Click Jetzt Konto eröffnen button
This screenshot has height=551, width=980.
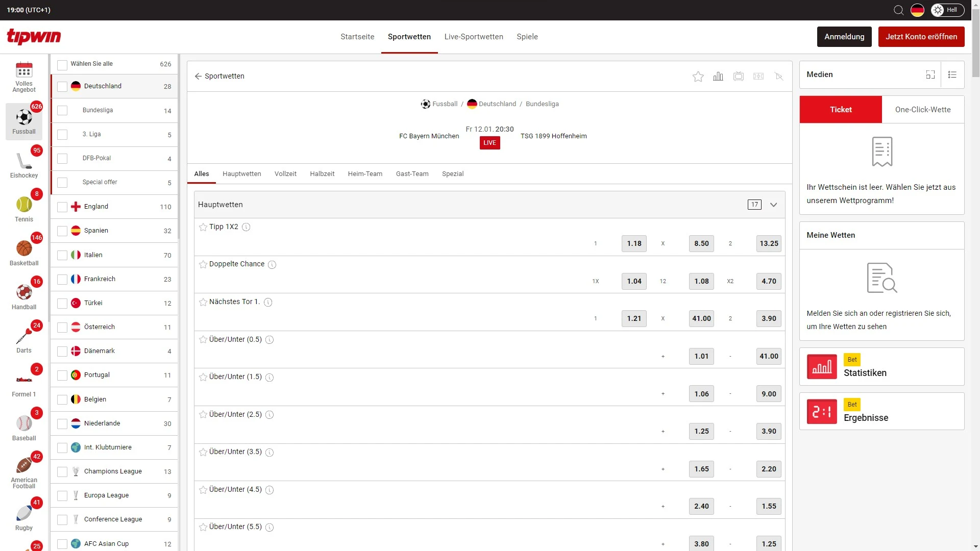point(921,37)
